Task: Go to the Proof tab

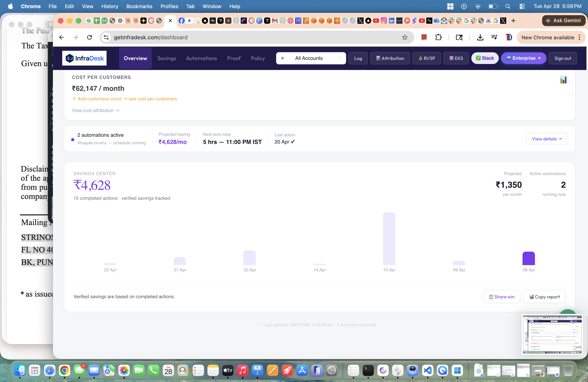Action: coord(234,58)
